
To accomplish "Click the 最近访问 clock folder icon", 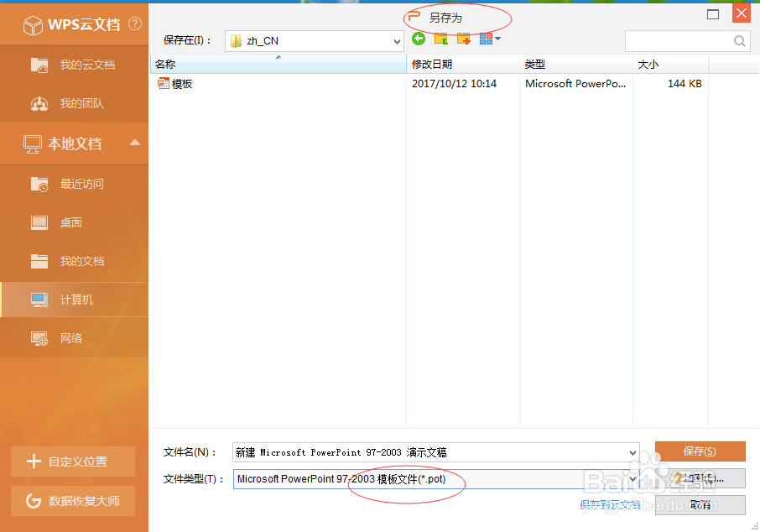I will pyautogui.click(x=39, y=184).
